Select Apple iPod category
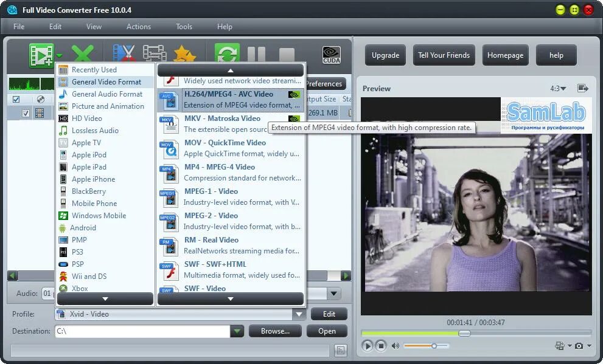 coord(105,155)
